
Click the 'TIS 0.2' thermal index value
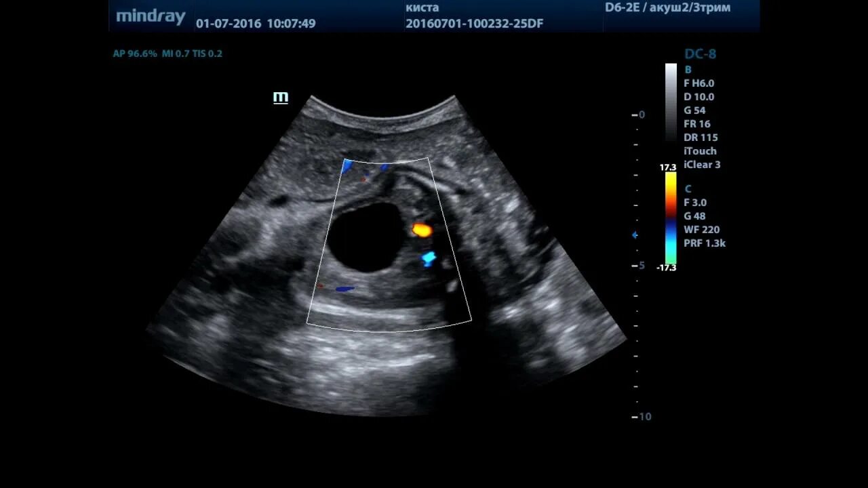tap(208, 54)
